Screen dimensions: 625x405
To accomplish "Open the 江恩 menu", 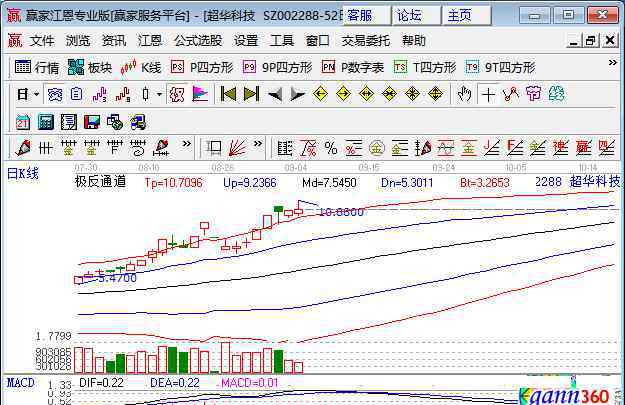I will pos(149,41).
